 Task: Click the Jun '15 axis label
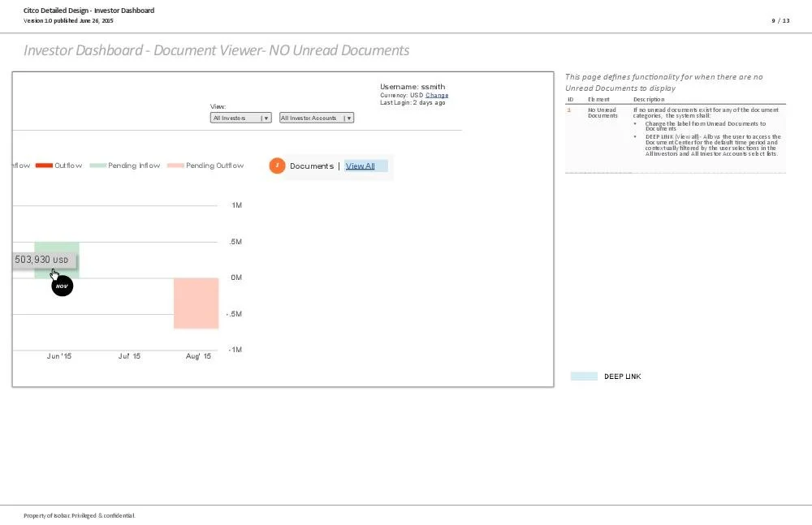tap(59, 356)
